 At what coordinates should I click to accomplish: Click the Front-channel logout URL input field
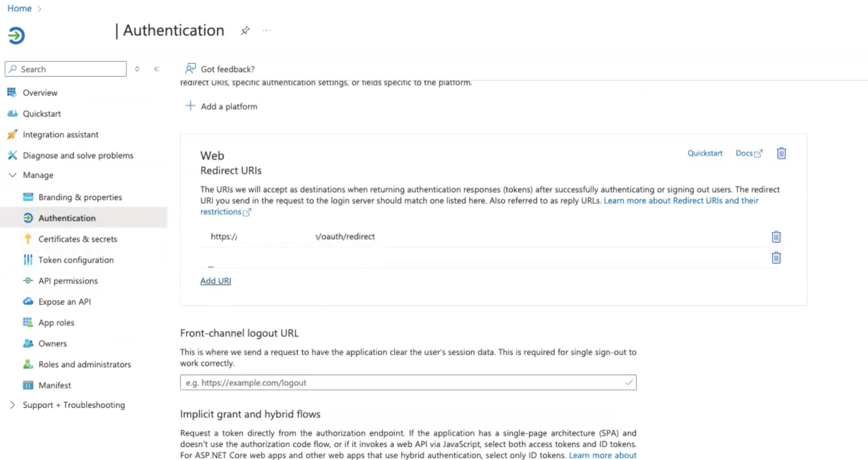click(x=408, y=382)
